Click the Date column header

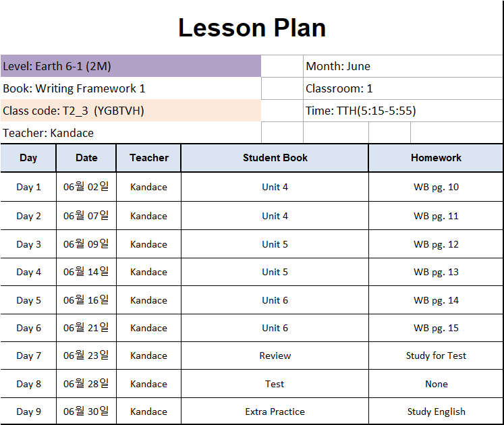(86, 158)
